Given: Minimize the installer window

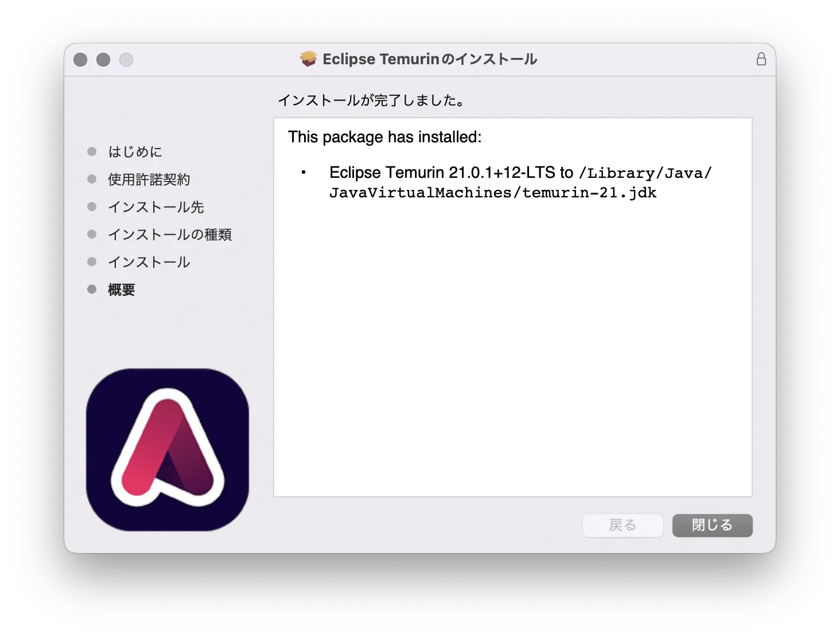Looking at the screenshot, I should point(103,60).
